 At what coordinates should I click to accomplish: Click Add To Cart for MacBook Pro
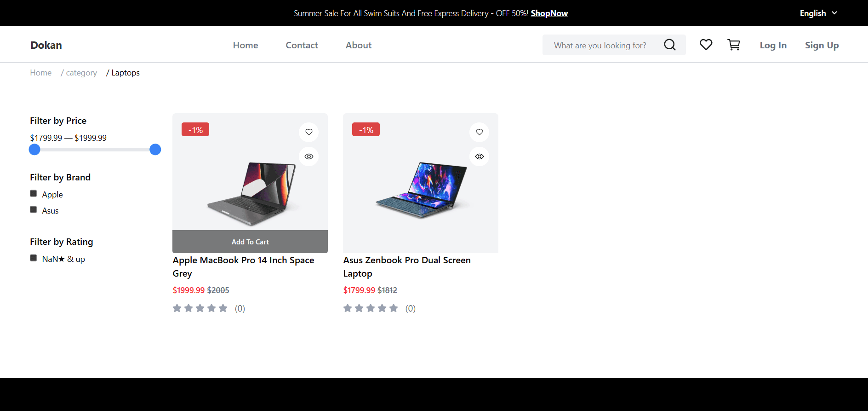coord(250,242)
